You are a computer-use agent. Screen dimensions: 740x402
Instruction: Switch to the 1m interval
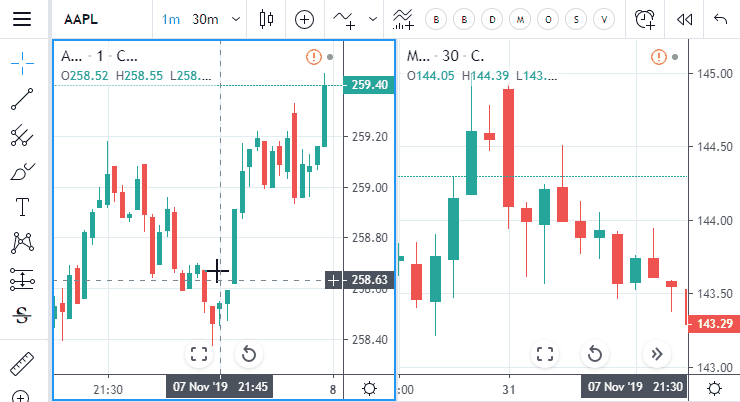pyautogui.click(x=170, y=19)
